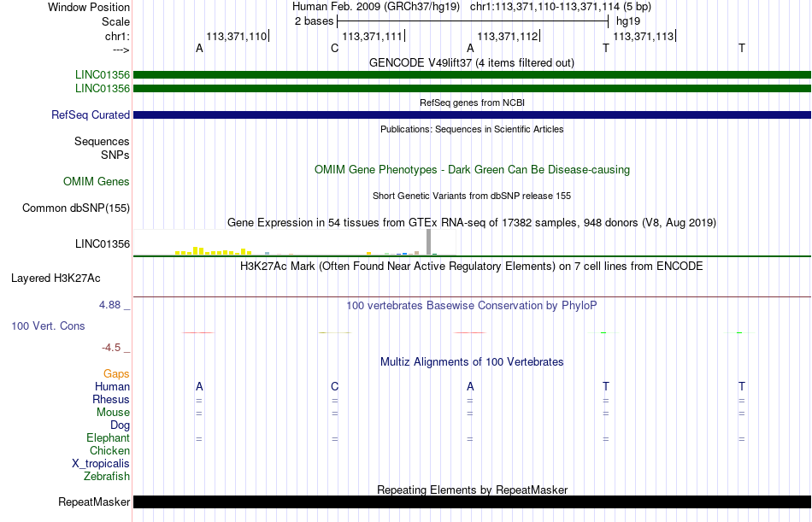Select the RefSeq Curated track label
Image resolution: width=812 pixels, height=522 pixels.
coord(90,115)
